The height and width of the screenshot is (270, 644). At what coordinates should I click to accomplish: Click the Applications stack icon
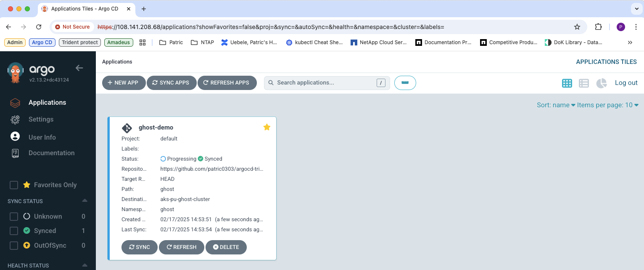coord(15,103)
